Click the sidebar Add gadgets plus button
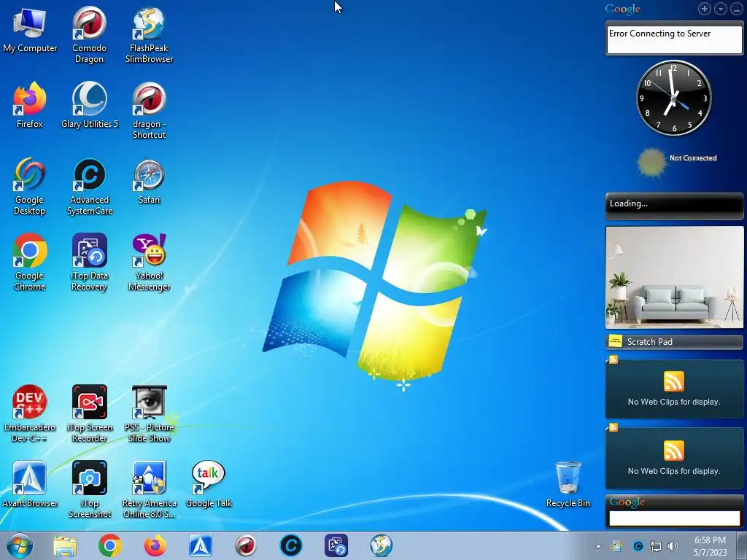 [x=705, y=9]
